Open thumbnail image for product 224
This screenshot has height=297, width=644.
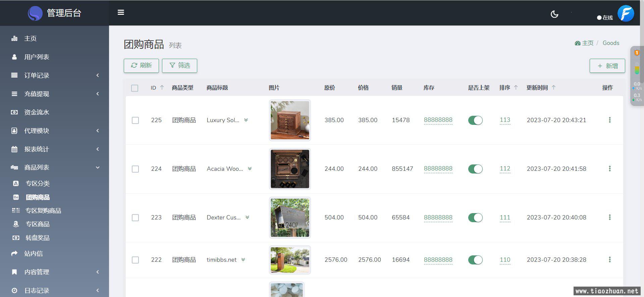[x=290, y=169]
